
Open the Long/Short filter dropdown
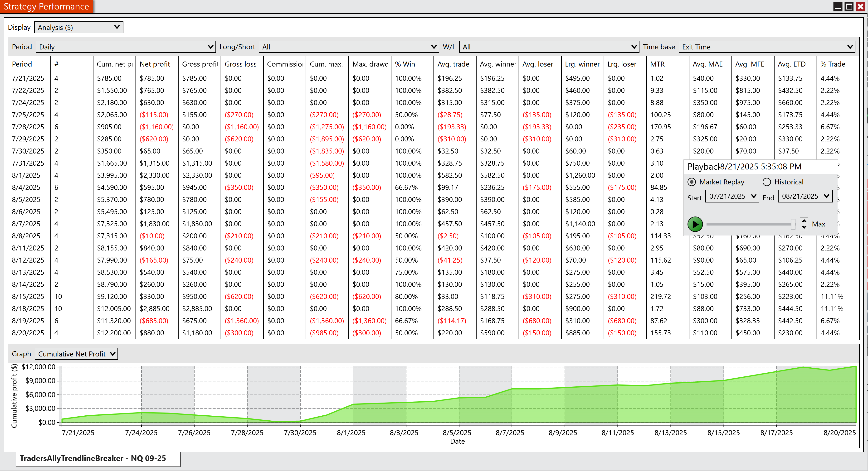(x=348, y=47)
